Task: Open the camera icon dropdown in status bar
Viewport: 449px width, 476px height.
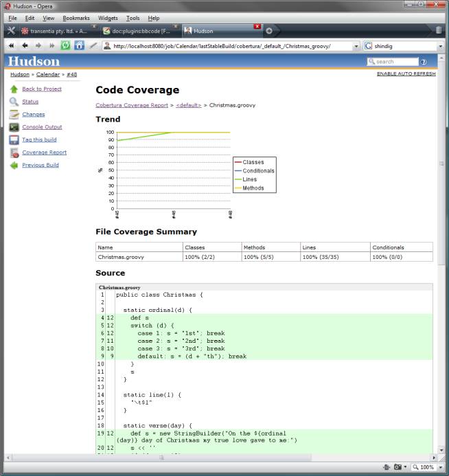Action: (405, 467)
